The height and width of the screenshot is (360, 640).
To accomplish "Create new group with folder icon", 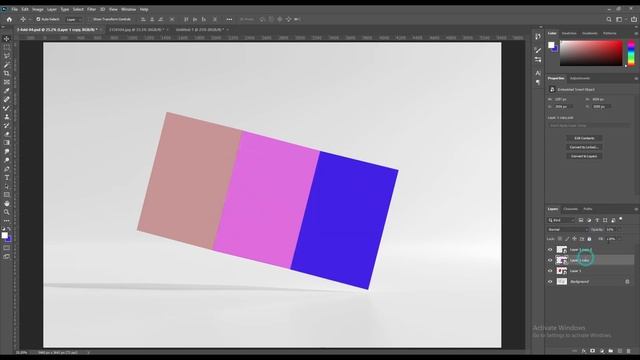I will [x=611, y=351].
